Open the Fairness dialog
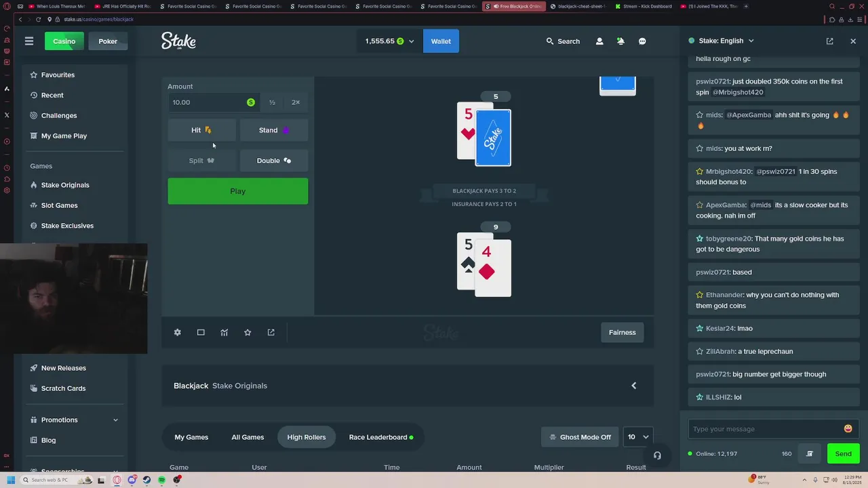This screenshot has height=488, width=868. [x=623, y=332]
